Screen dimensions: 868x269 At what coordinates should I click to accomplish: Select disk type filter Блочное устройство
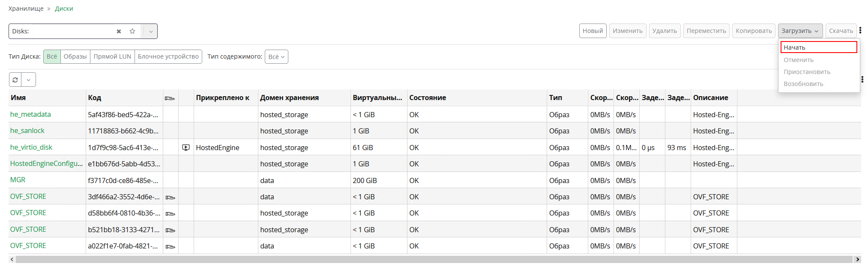[x=168, y=56]
